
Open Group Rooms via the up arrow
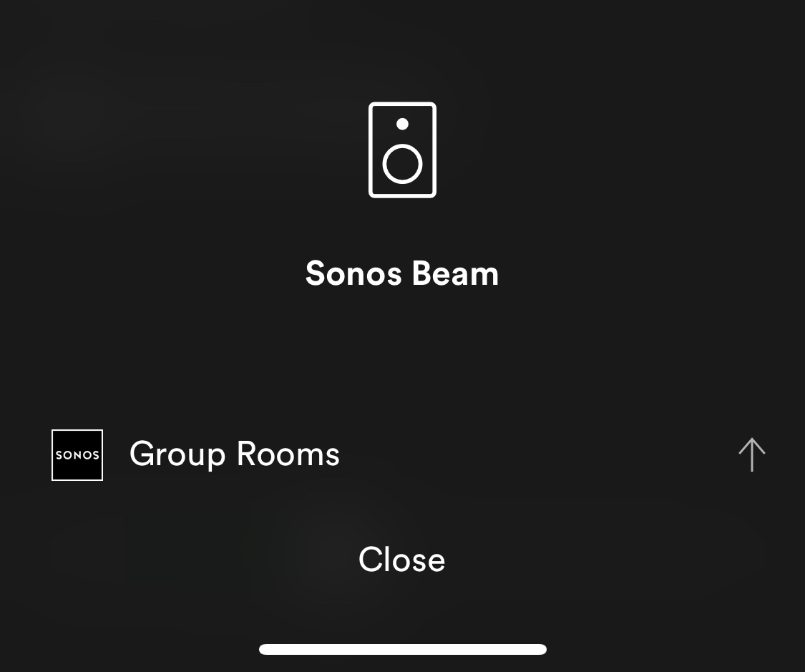coord(752,454)
